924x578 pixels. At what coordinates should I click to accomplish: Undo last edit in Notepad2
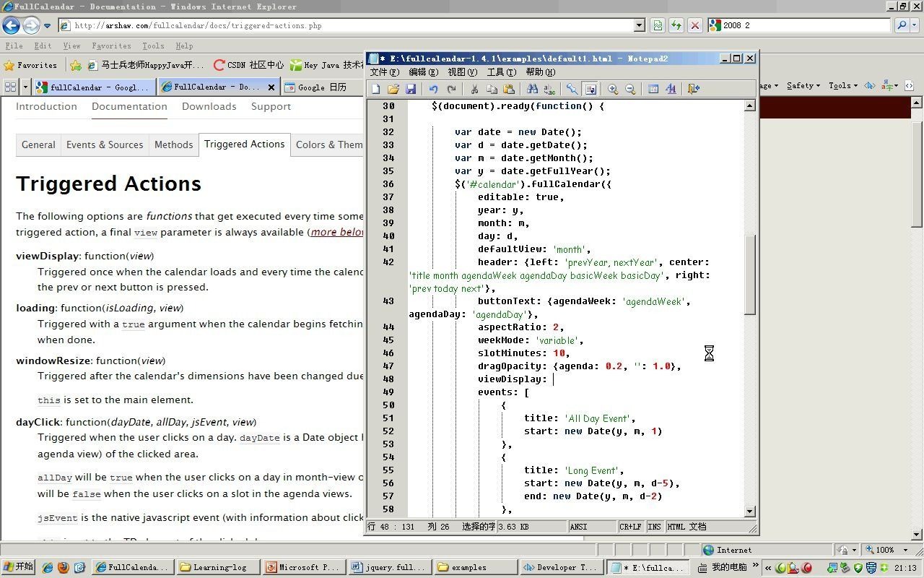pyautogui.click(x=434, y=89)
